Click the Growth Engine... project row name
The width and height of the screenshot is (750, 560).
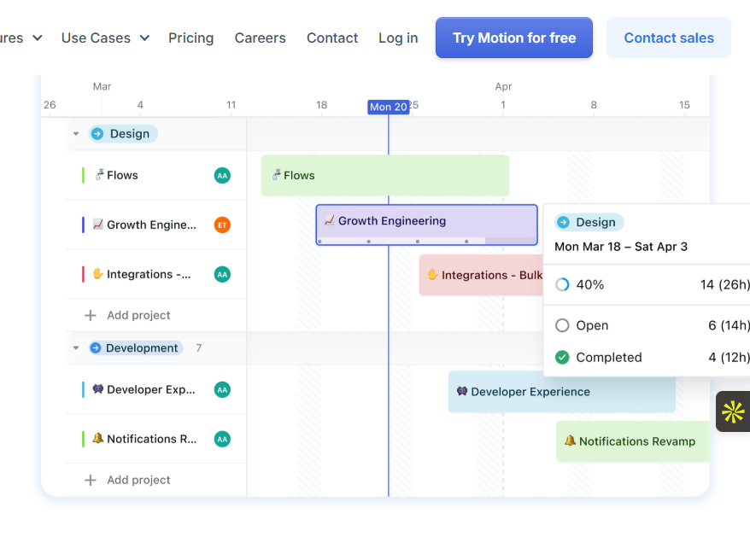point(152,225)
